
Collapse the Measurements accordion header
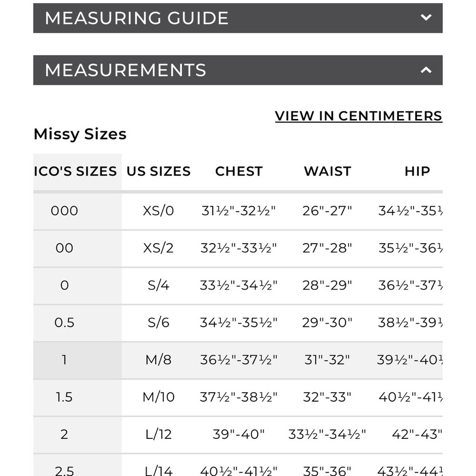[x=126, y=70]
